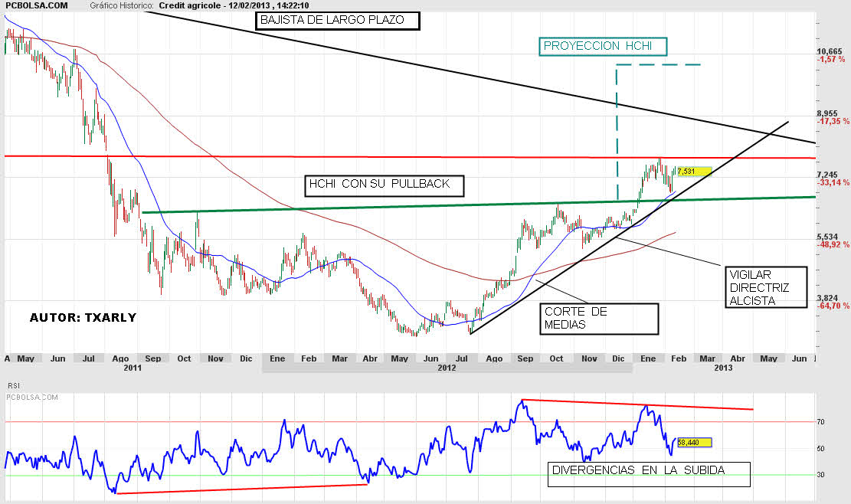Select the 2011 year marker on timeline
The image size is (851, 504).
[133, 368]
